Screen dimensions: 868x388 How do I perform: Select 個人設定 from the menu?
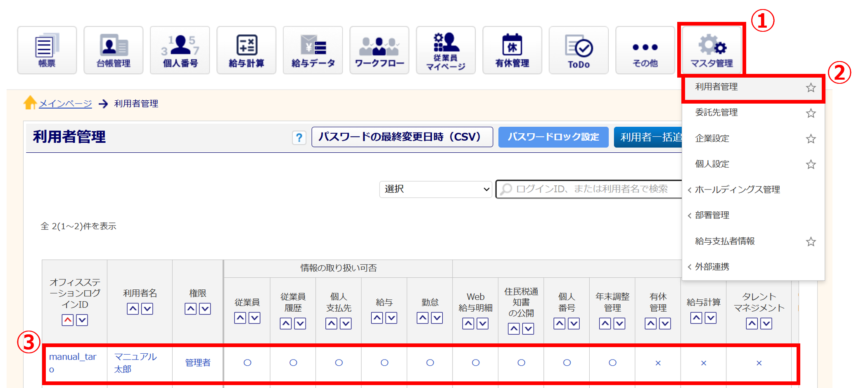(x=712, y=164)
